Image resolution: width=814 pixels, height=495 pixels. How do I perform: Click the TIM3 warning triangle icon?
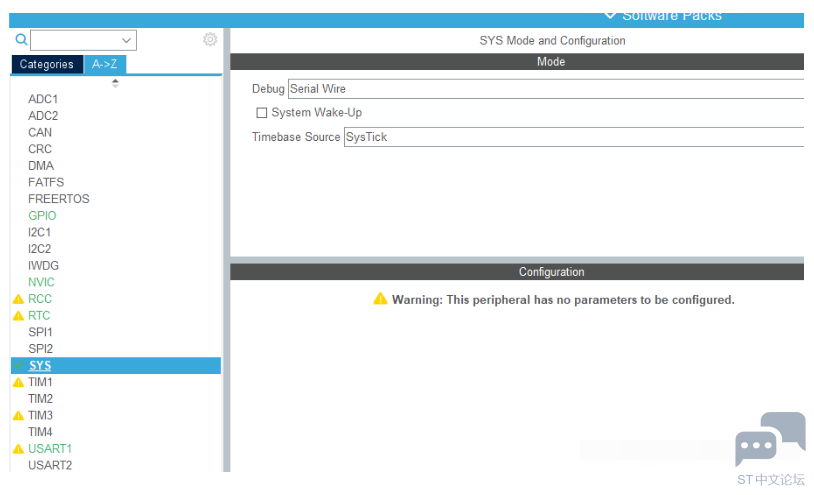(18, 416)
